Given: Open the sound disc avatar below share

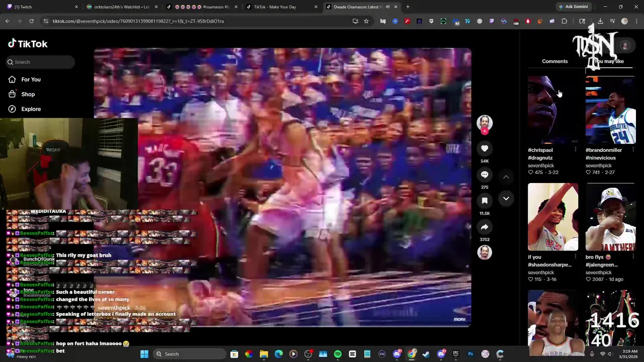Looking at the screenshot, I should [485, 252].
